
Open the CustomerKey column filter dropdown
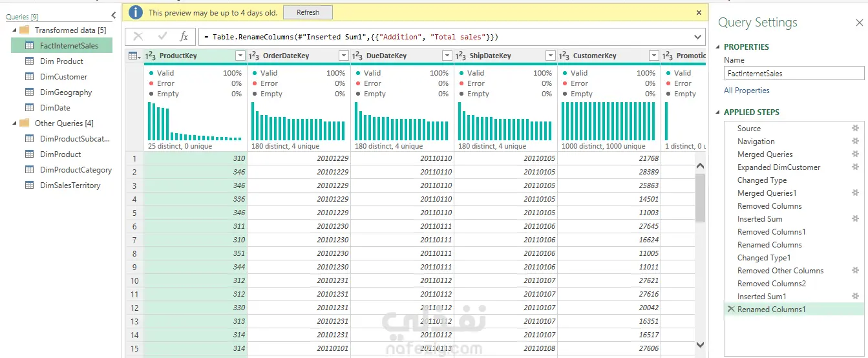coord(654,56)
